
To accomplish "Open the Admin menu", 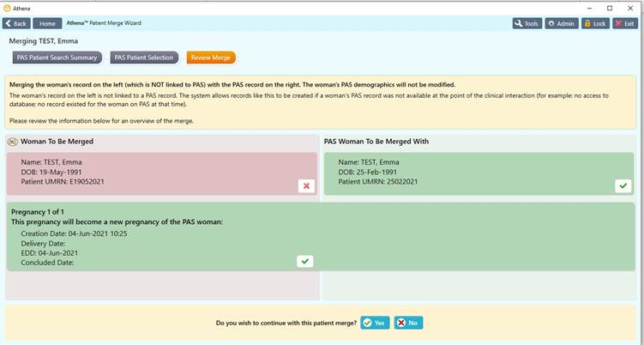I will coord(562,23).
